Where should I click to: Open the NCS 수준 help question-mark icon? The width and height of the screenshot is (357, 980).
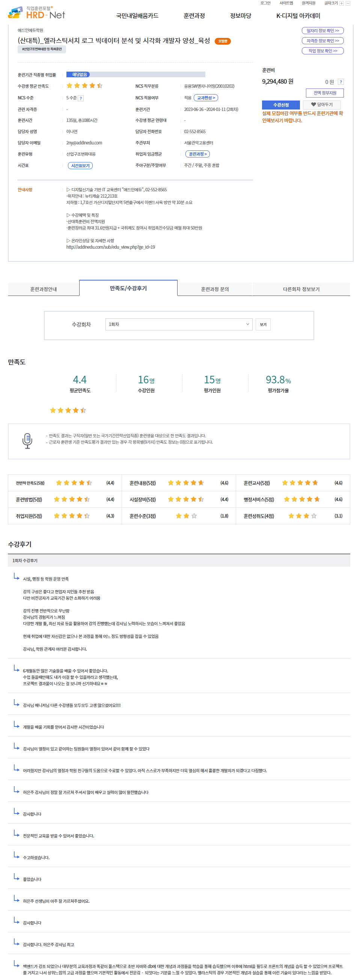[x=81, y=98]
